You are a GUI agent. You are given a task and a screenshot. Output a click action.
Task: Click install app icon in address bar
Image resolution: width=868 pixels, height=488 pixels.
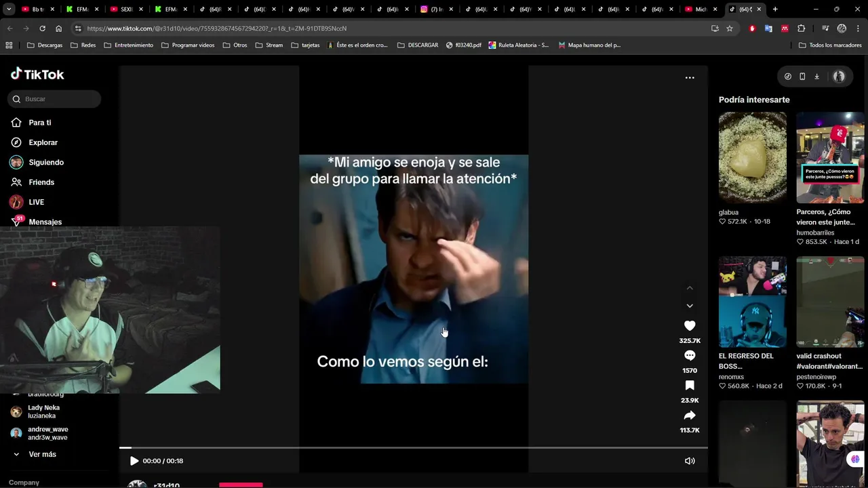coord(715,28)
